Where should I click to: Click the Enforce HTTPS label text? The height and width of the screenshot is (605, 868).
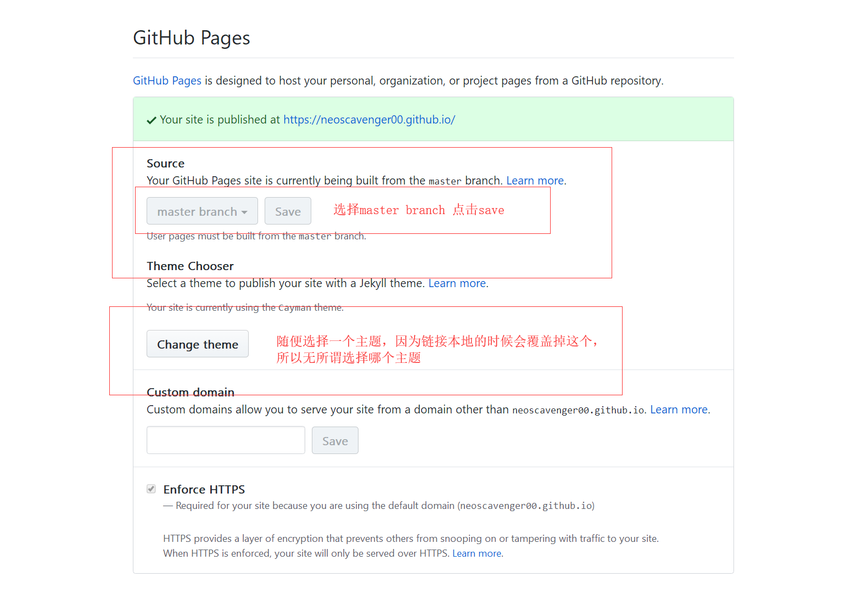coord(204,489)
